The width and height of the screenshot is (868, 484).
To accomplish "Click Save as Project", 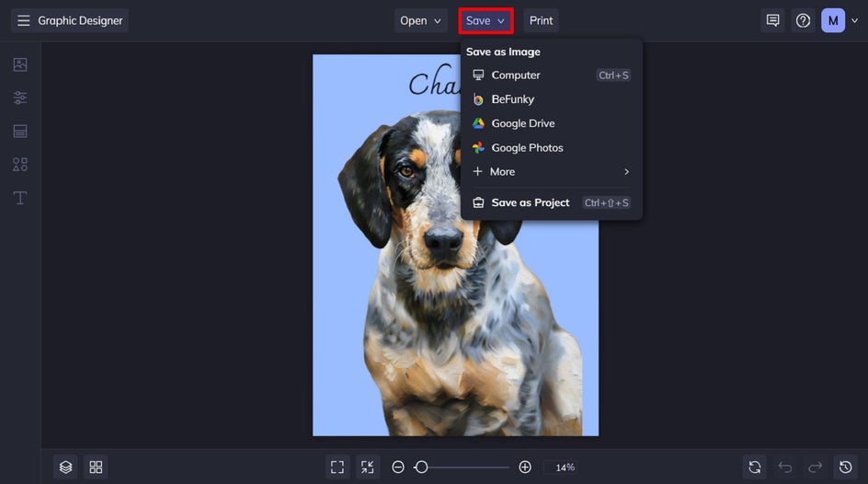I will [x=530, y=202].
